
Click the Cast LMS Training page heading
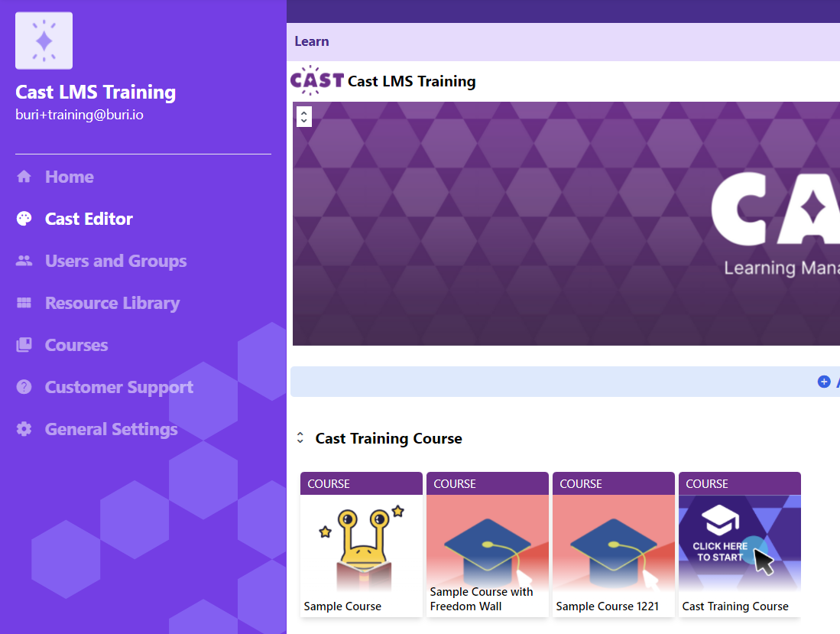pos(411,81)
